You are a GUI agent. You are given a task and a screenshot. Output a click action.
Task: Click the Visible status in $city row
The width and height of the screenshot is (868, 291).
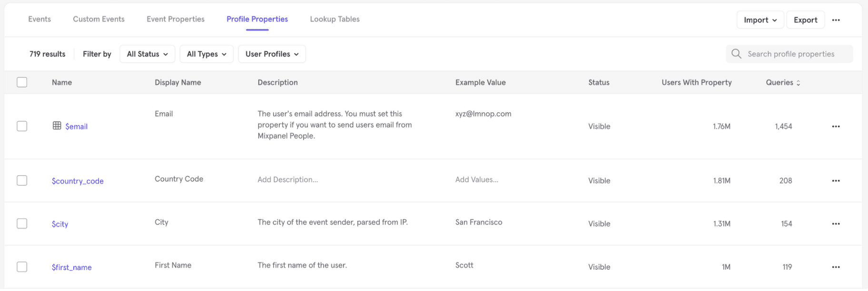click(x=599, y=224)
